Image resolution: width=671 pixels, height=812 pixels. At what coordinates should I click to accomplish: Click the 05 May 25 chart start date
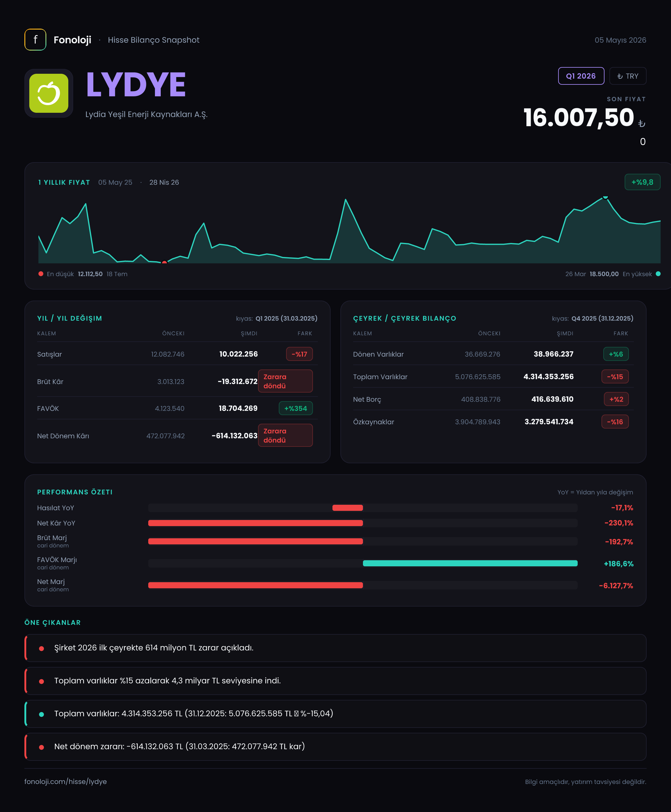coord(115,182)
